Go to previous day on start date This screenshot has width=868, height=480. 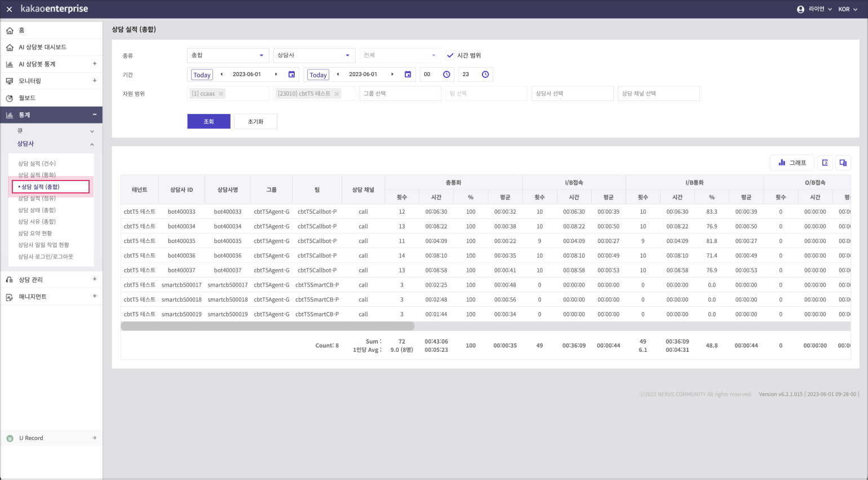point(222,74)
